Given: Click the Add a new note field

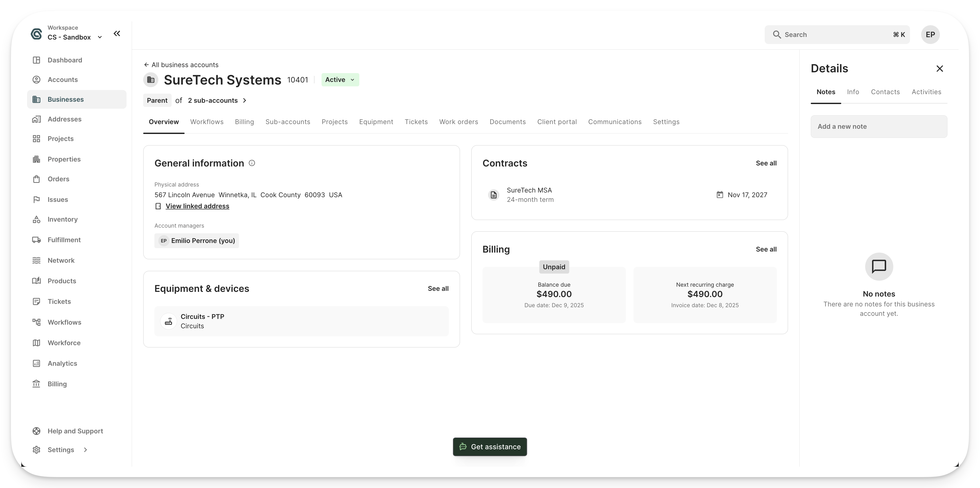Looking at the screenshot, I should (879, 127).
